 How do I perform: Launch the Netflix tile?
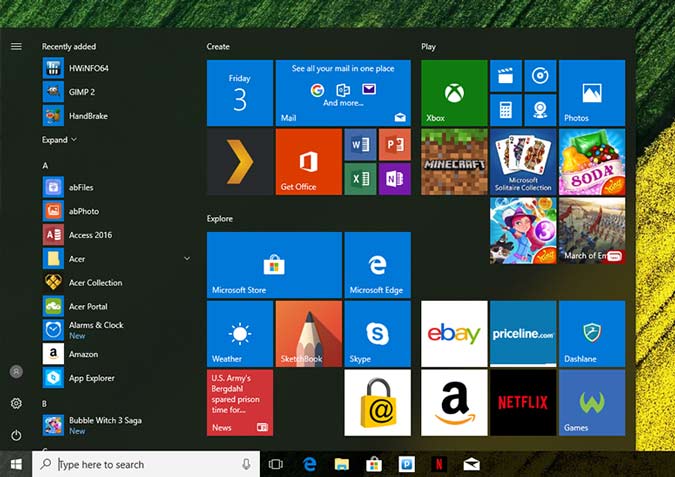(x=523, y=403)
